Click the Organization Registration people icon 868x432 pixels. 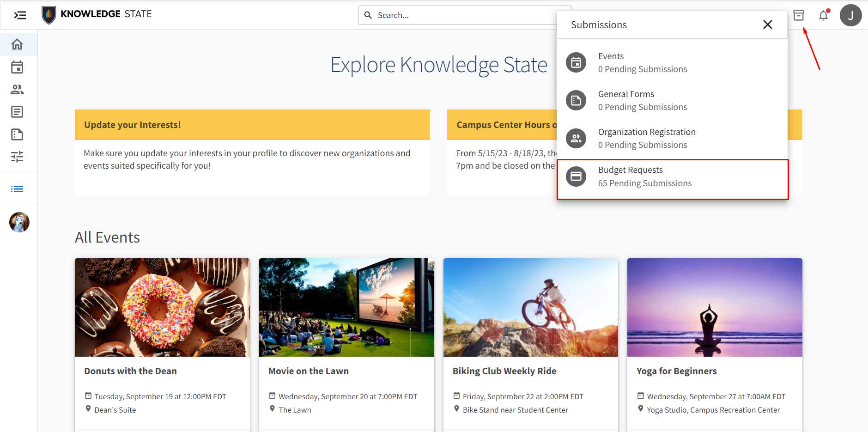coord(576,138)
